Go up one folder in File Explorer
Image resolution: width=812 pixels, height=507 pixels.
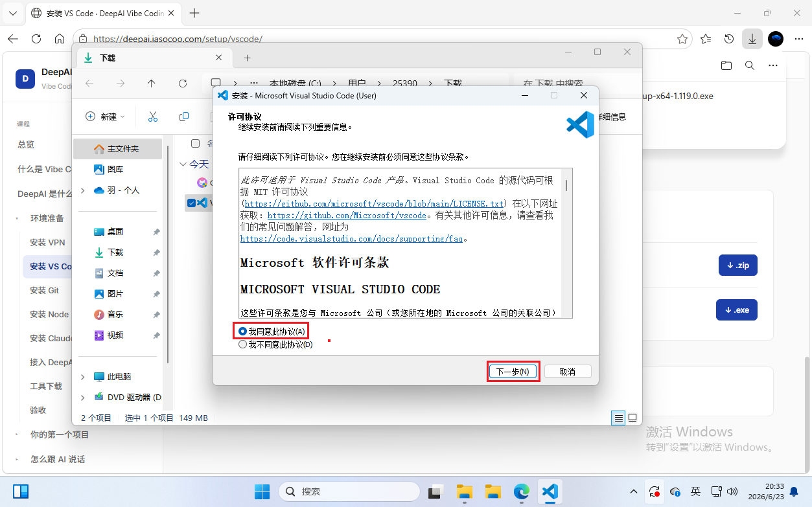tap(152, 84)
